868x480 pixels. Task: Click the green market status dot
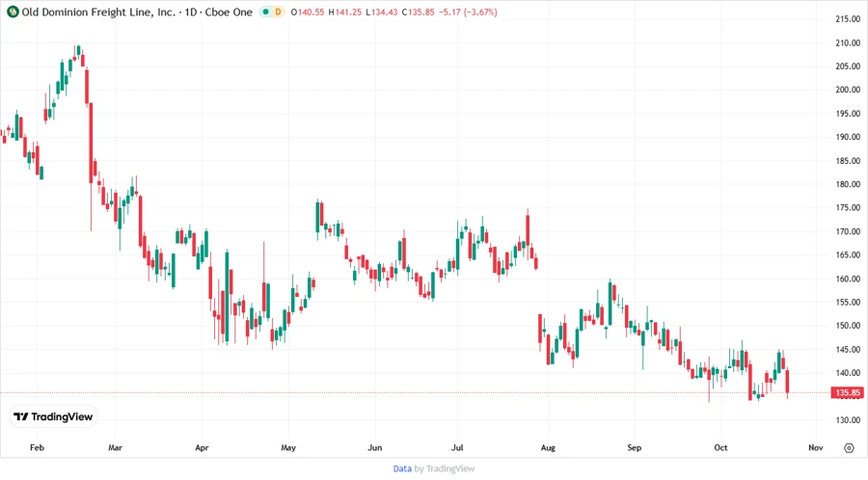(x=266, y=13)
